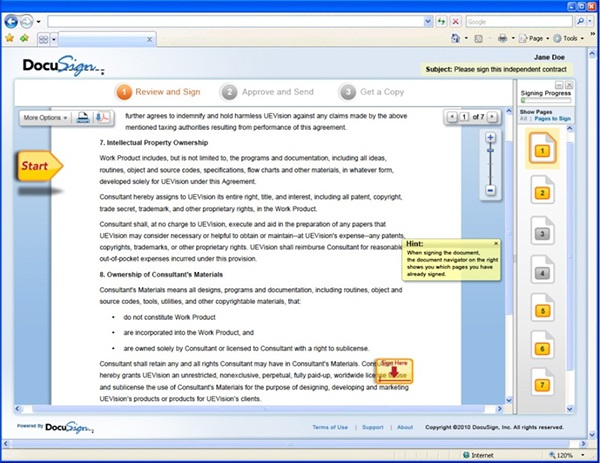Image resolution: width=600 pixels, height=463 pixels.
Task: Select page 1 thumbnail
Action: pos(542,148)
